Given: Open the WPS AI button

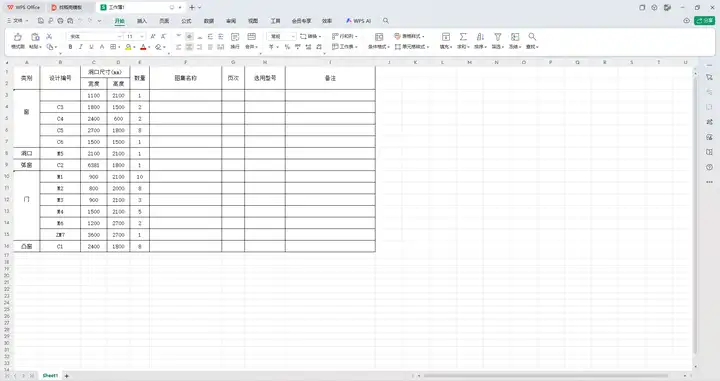Looking at the screenshot, I should (358, 21).
